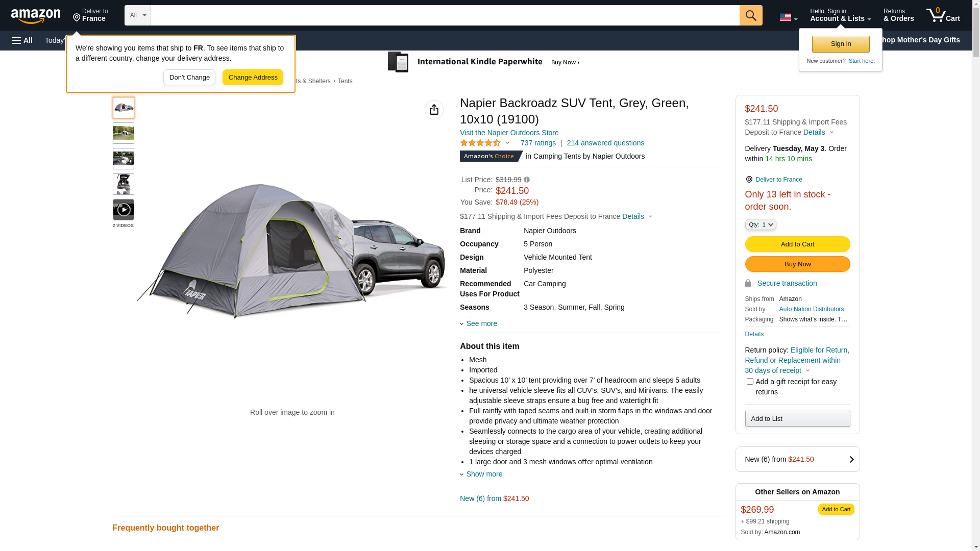Click in the search input field
Screen dimensions: 980x551
pos(445,15)
